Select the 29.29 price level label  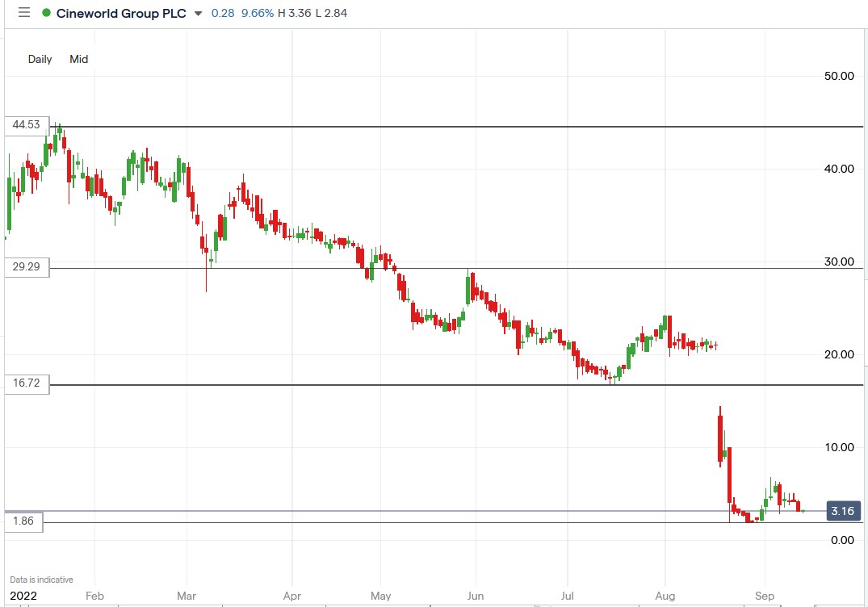27,267
